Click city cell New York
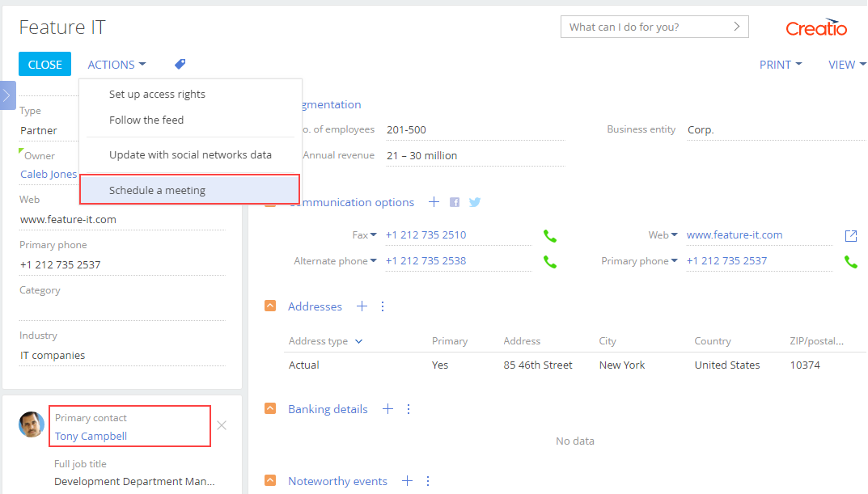The width and height of the screenshot is (868, 494). pyautogui.click(x=622, y=365)
